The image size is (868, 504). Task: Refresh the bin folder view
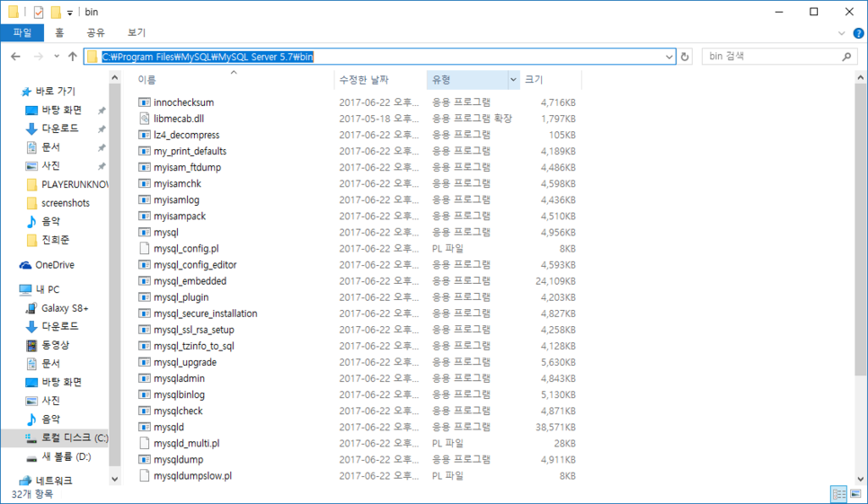[x=685, y=57]
